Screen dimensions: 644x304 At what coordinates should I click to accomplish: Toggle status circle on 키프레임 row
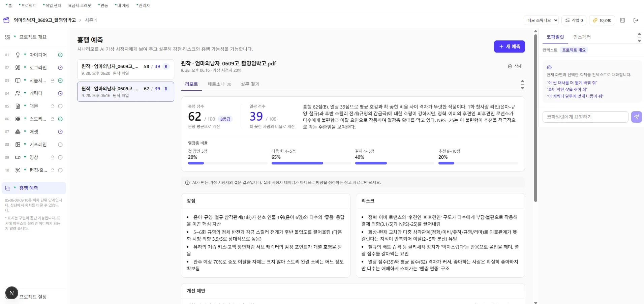pos(60,145)
